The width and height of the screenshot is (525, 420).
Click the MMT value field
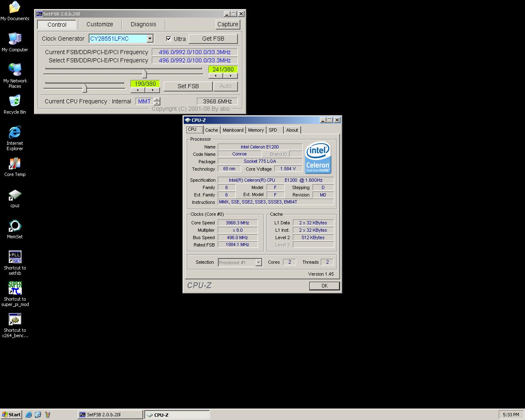(x=144, y=101)
